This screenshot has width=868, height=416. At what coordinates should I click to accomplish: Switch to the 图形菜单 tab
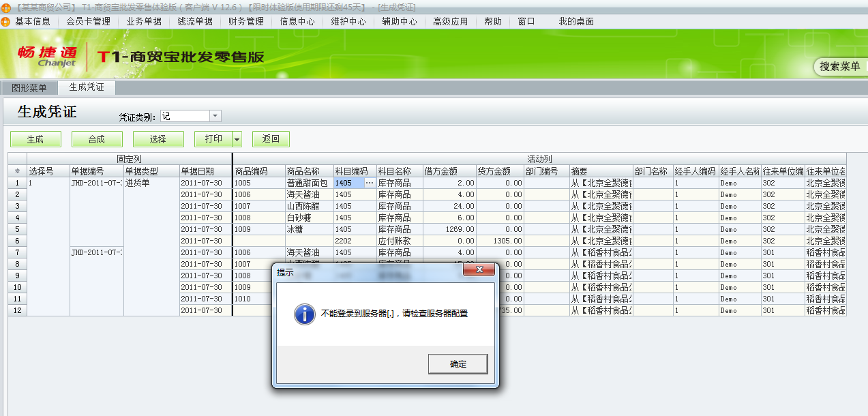[29, 88]
